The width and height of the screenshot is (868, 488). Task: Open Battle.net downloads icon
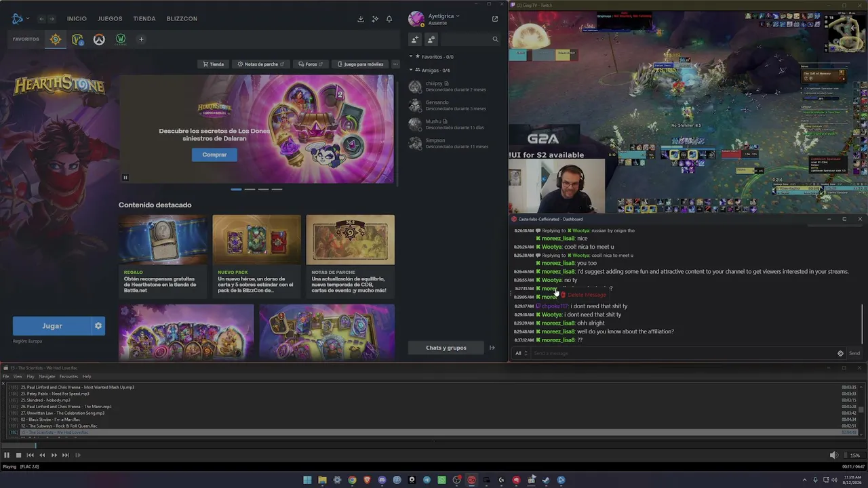(x=361, y=19)
